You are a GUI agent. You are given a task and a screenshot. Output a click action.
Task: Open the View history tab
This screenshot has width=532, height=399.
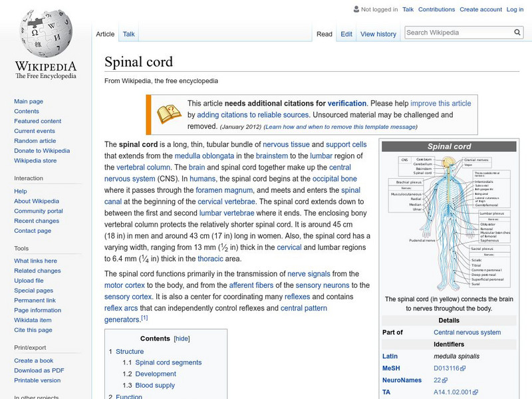(378, 34)
